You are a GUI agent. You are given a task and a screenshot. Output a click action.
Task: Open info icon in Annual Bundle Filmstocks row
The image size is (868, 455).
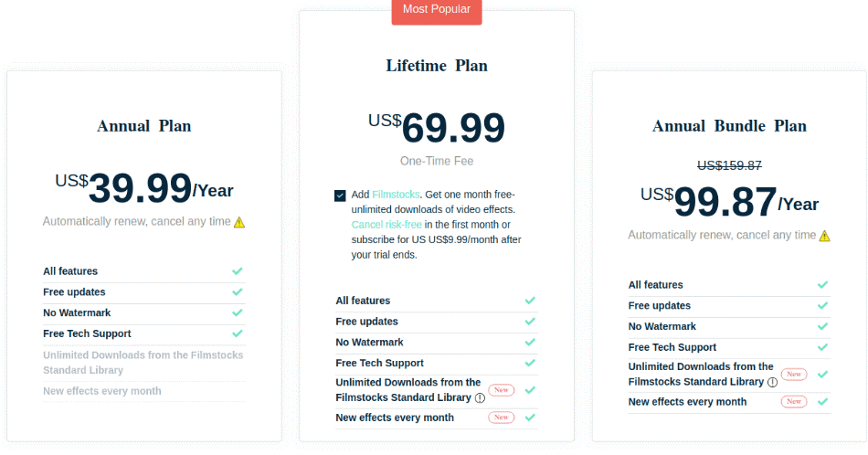(772, 383)
